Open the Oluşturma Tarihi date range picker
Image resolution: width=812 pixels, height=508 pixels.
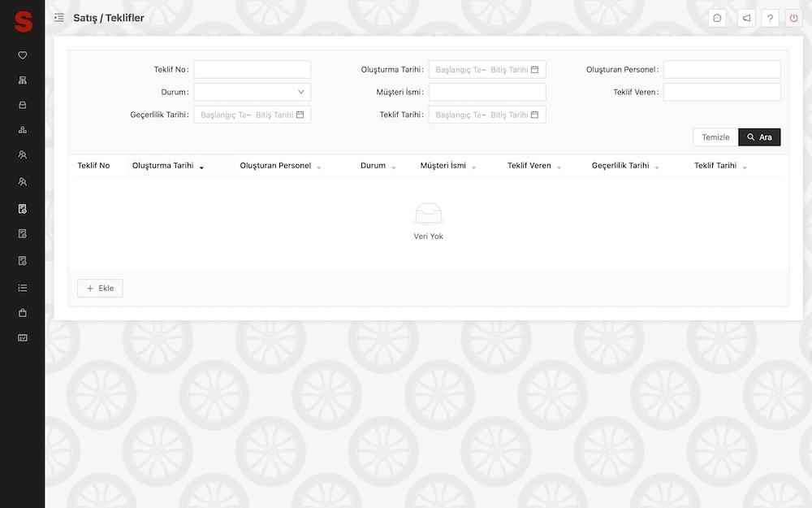pos(486,70)
